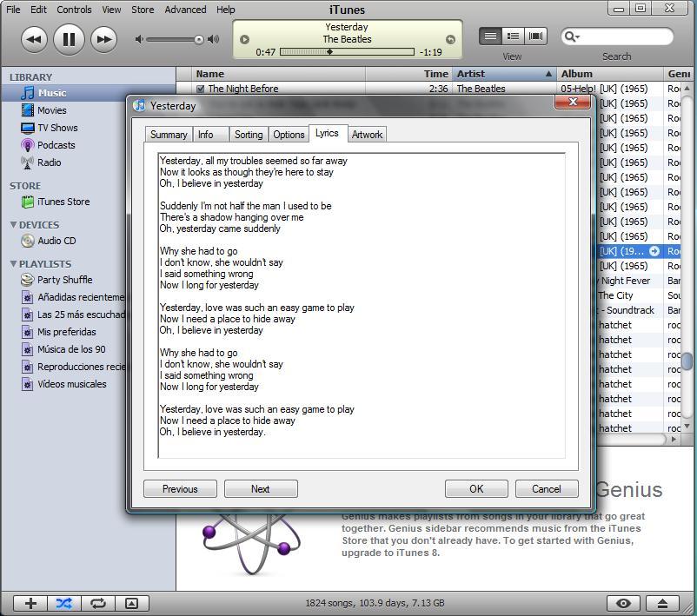
Task: Confirm lyrics changes with OK
Action: [x=475, y=488]
